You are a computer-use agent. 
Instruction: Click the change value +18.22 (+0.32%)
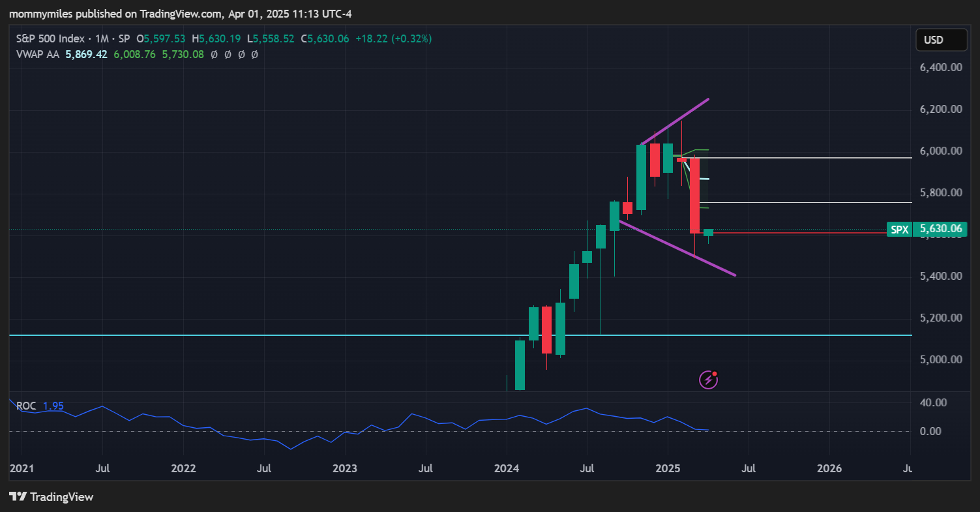click(393, 39)
